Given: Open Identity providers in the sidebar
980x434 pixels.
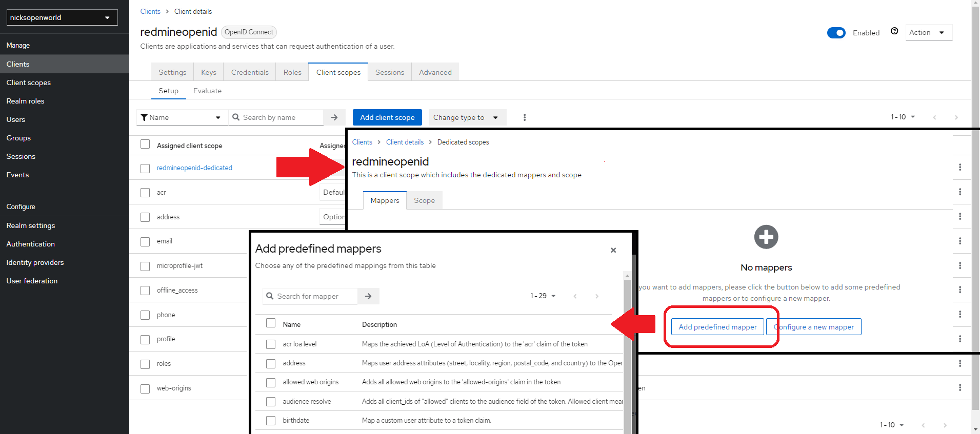Looking at the screenshot, I should click(35, 262).
